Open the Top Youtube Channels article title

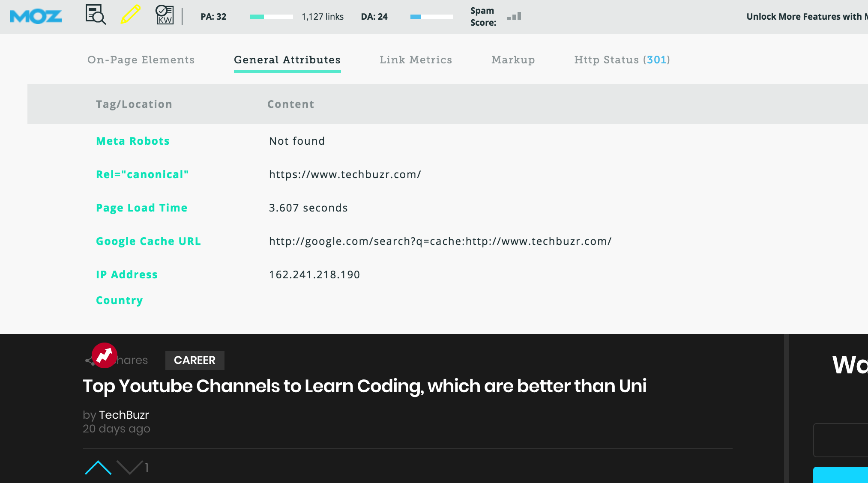(x=364, y=386)
